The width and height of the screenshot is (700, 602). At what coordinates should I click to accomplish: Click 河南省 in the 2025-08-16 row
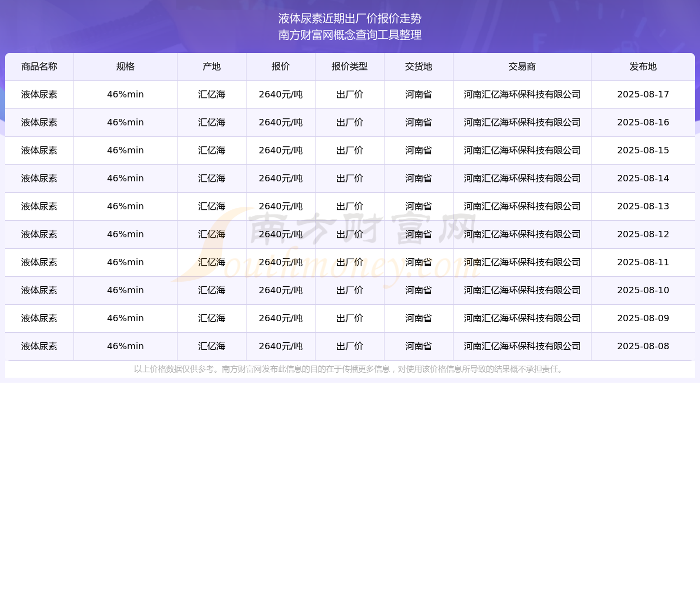tap(418, 122)
